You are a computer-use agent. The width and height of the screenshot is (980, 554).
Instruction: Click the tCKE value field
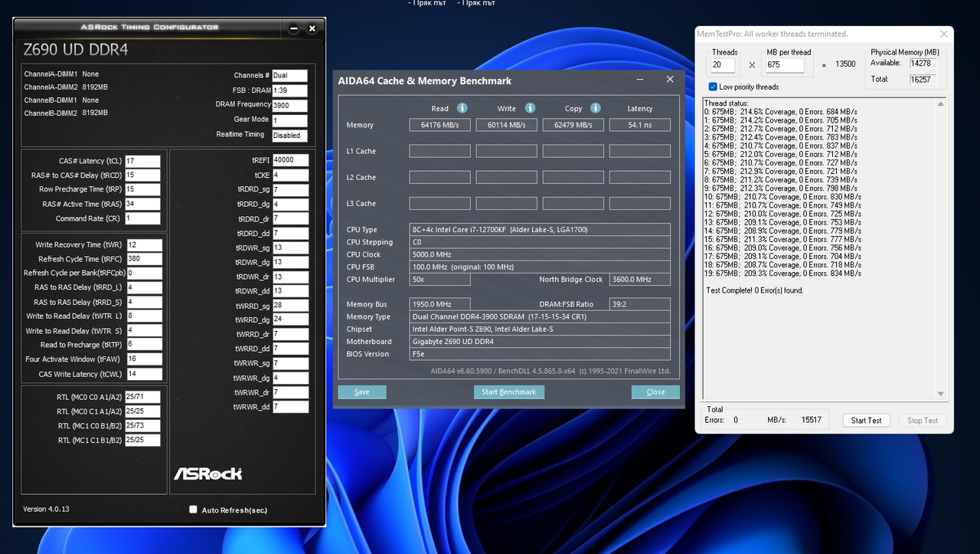(290, 175)
